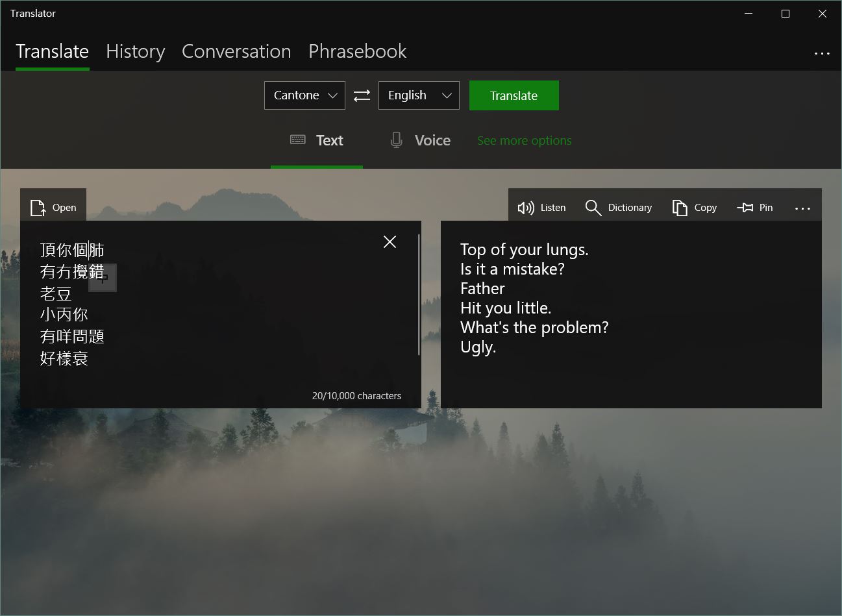This screenshot has height=616, width=842.
Task: Click the input box vertical scrollbar
Action: pyautogui.click(x=419, y=295)
